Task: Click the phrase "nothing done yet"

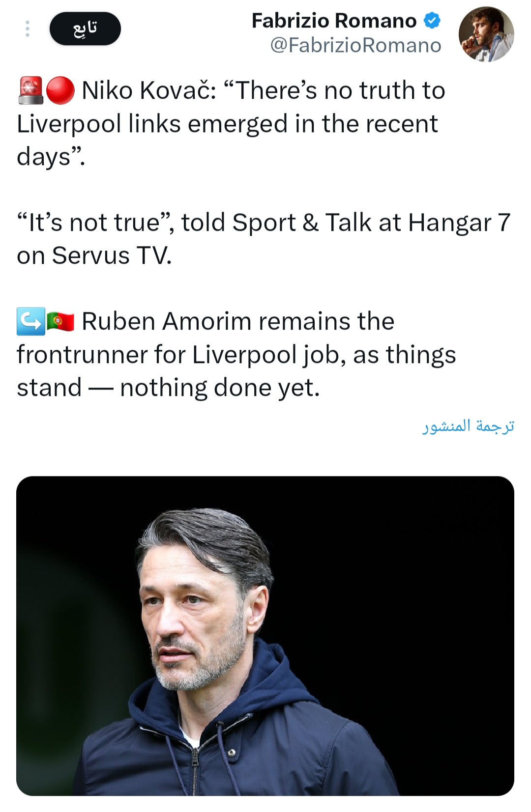Action: coord(220,388)
